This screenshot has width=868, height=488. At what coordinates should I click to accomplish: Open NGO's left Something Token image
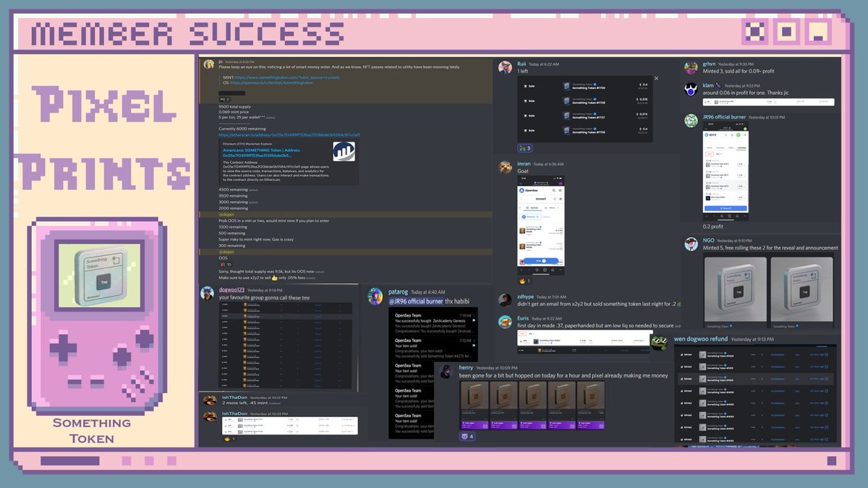734,291
